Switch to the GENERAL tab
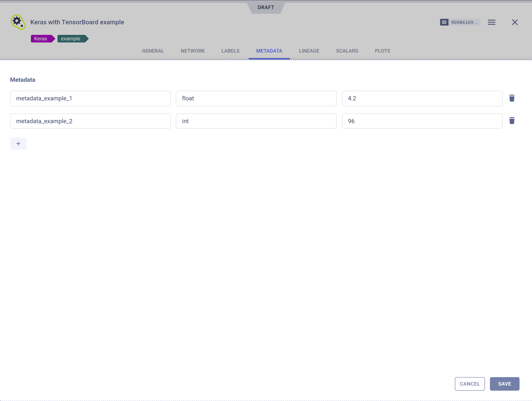532x401 pixels. pyautogui.click(x=153, y=51)
